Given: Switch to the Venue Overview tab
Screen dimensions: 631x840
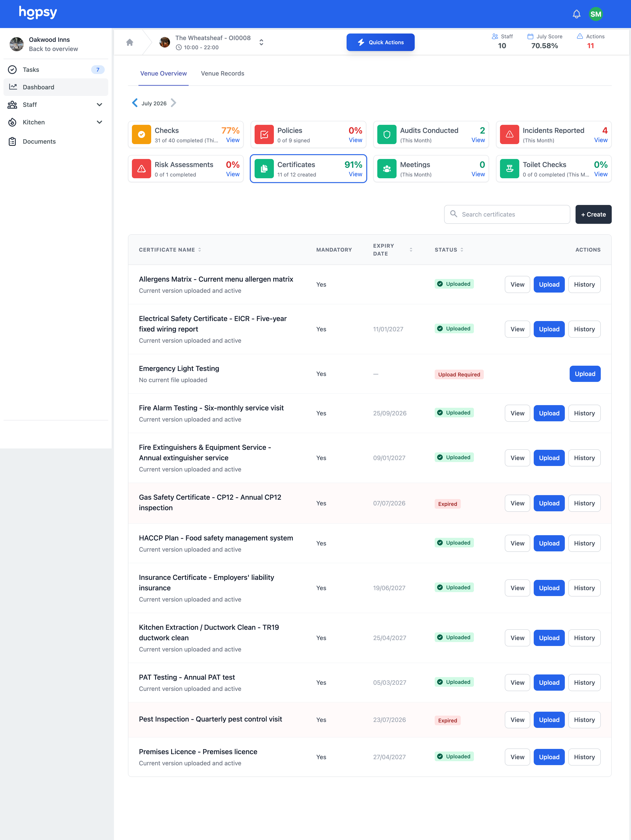Looking at the screenshot, I should click(163, 74).
